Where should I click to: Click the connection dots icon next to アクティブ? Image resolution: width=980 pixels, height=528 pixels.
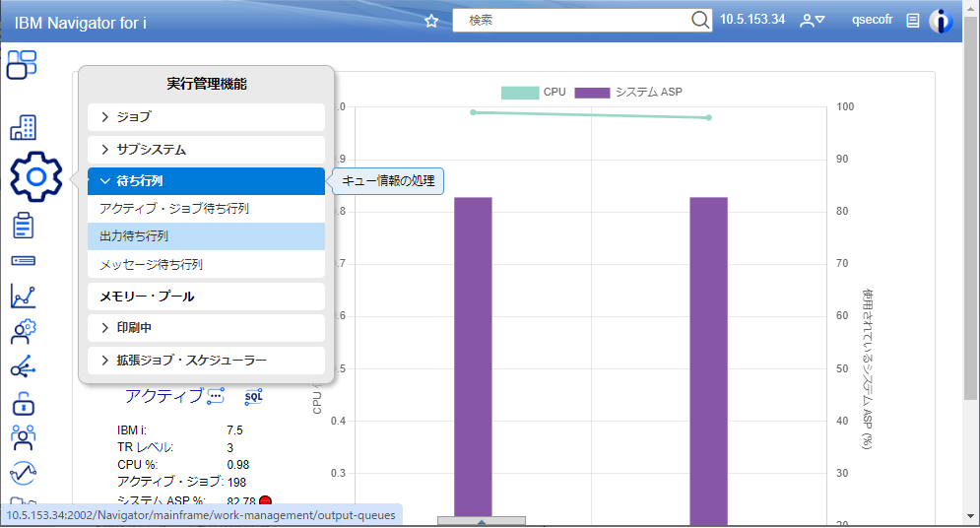(216, 396)
